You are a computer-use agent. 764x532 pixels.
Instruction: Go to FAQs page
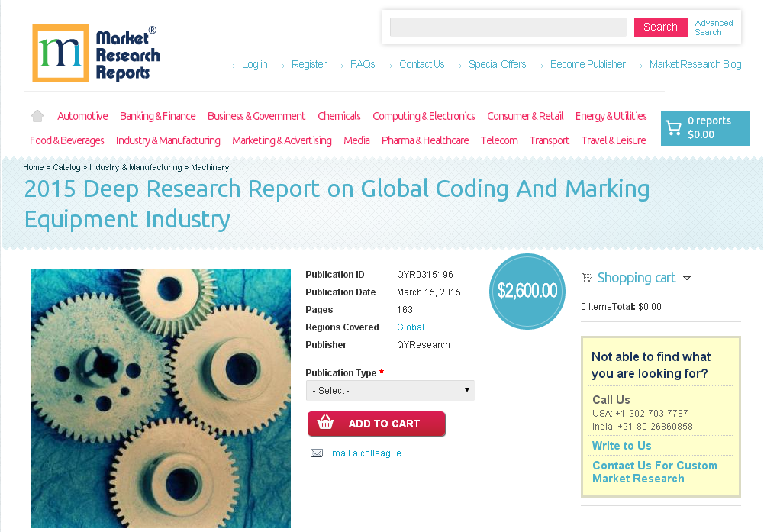pyautogui.click(x=363, y=64)
